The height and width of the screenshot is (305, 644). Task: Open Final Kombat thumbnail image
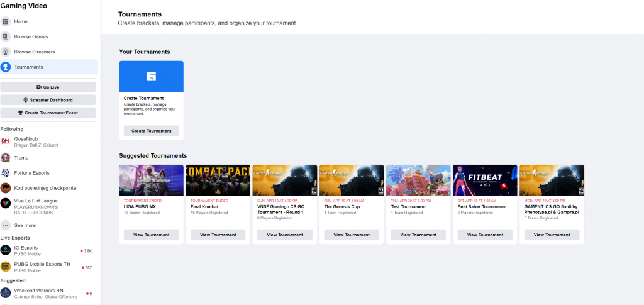218,180
